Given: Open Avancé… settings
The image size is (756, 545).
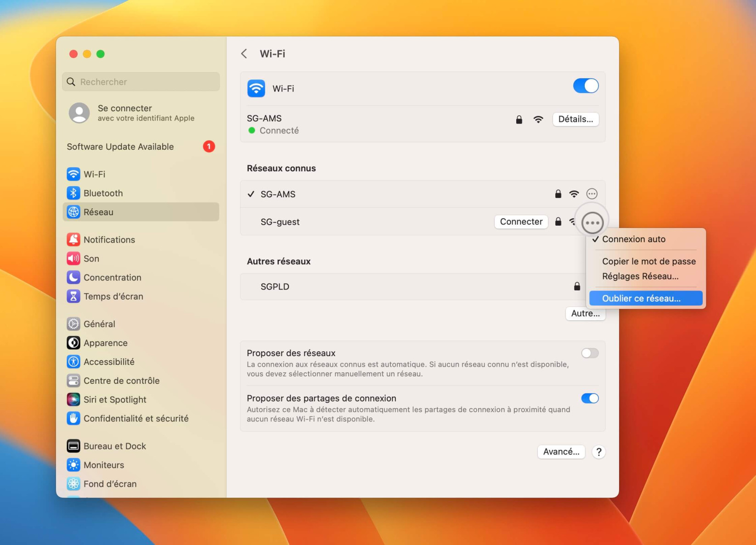Looking at the screenshot, I should [x=561, y=451].
